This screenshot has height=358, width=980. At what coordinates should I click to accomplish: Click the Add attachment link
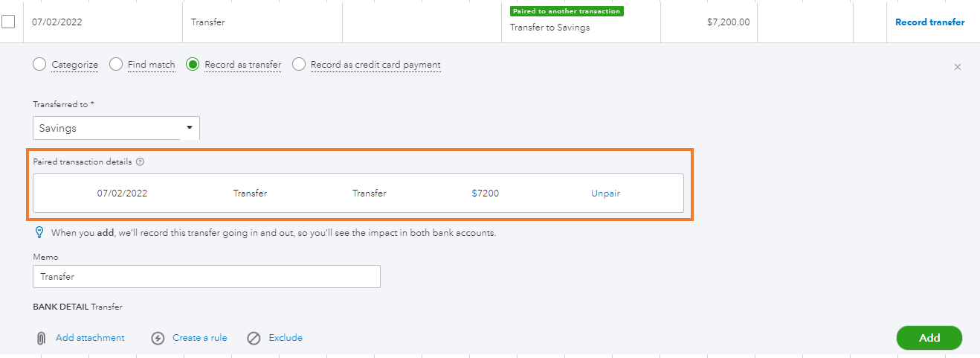(90, 338)
